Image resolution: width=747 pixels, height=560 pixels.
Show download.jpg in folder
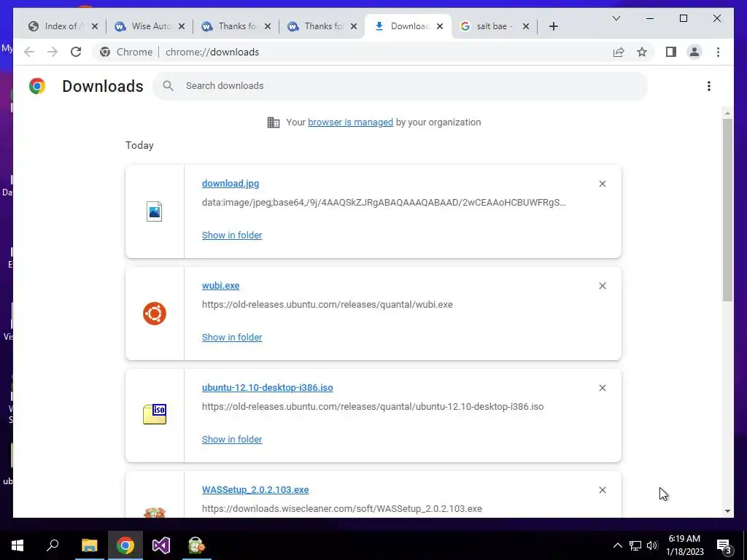coord(232,236)
